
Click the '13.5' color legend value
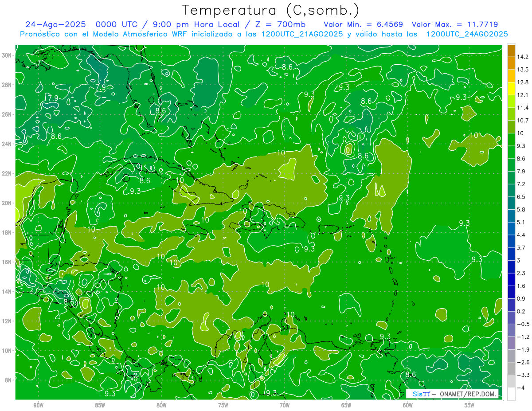tap(523, 70)
